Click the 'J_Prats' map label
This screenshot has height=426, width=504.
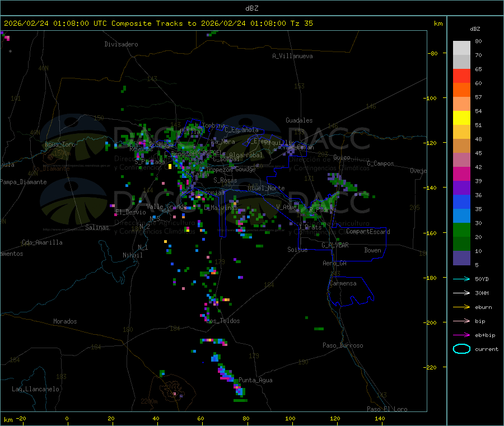pos(310,227)
